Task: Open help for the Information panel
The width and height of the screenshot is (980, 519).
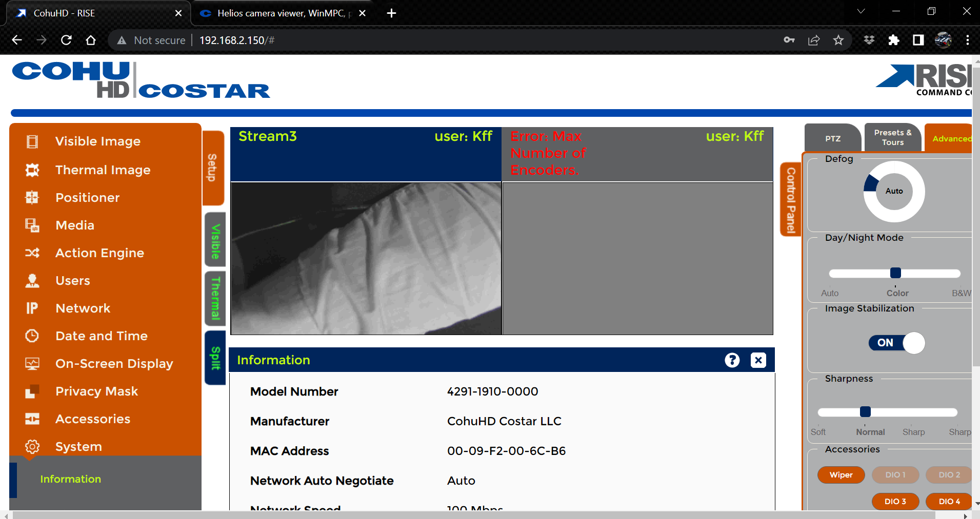Action: click(x=732, y=360)
